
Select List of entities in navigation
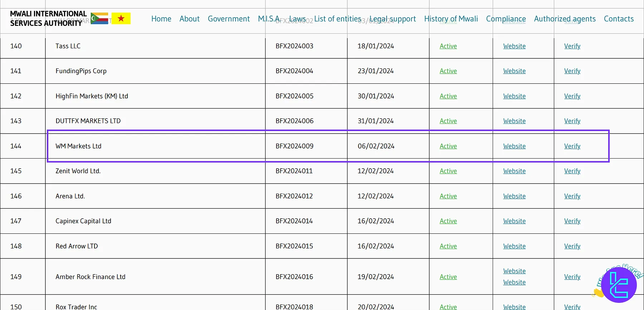coord(337,19)
